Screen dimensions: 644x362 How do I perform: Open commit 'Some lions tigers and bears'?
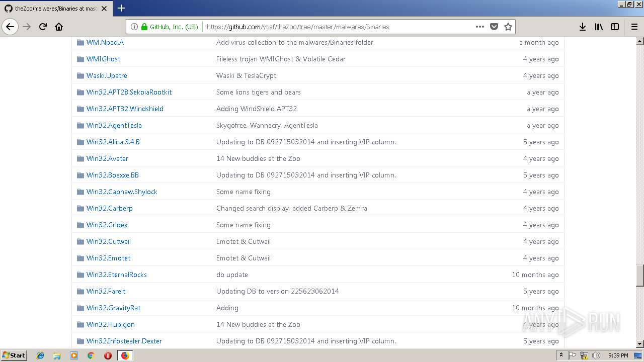[258, 92]
